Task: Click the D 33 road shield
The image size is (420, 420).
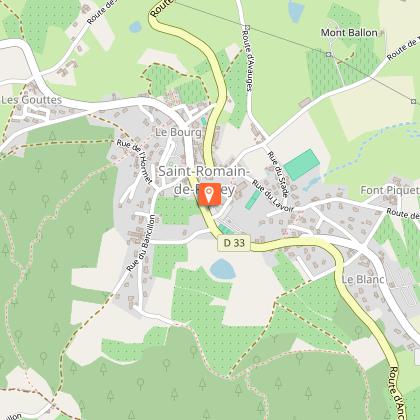Action: (234, 243)
